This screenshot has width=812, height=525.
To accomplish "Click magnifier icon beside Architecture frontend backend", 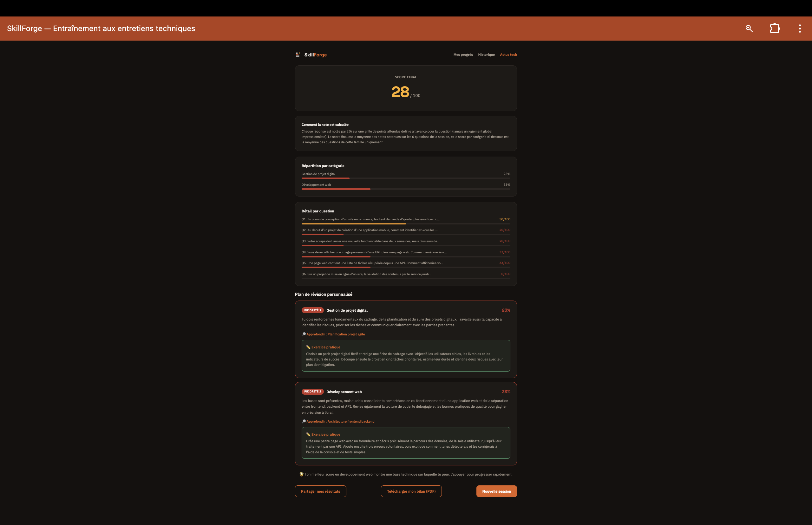I will click(x=304, y=421).
